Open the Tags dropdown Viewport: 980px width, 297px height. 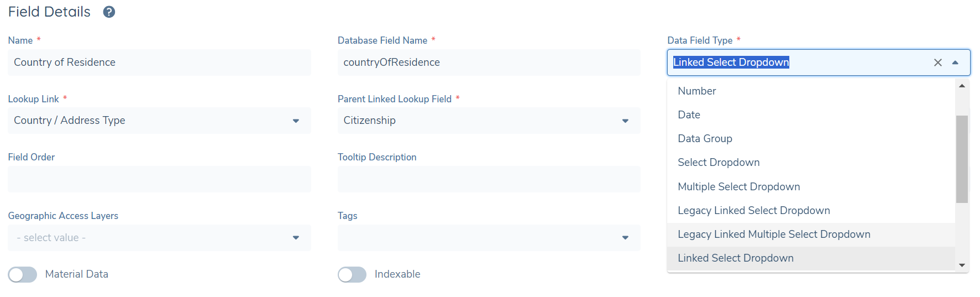point(625,238)
